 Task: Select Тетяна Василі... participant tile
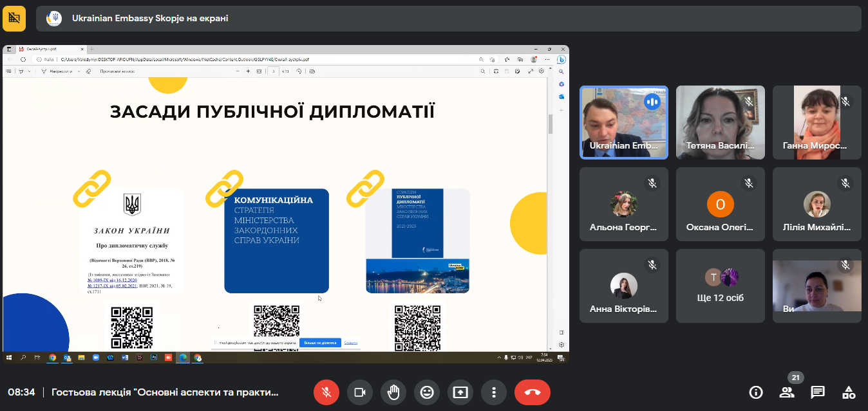coord(721,122)
